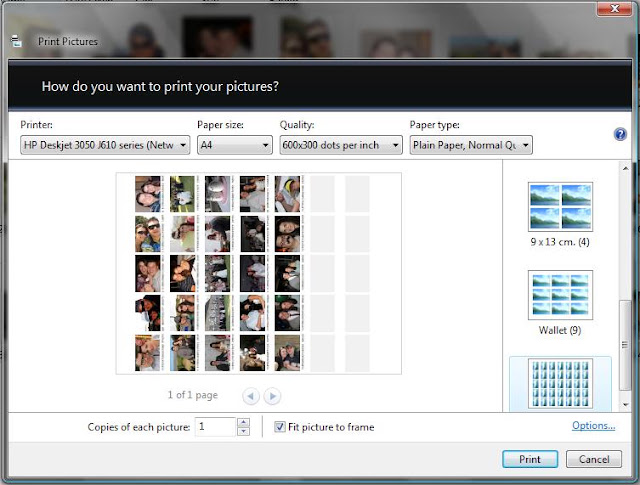Open the Paper size dropdown
Screen dimensions: 640x485
tap(235, 145)
